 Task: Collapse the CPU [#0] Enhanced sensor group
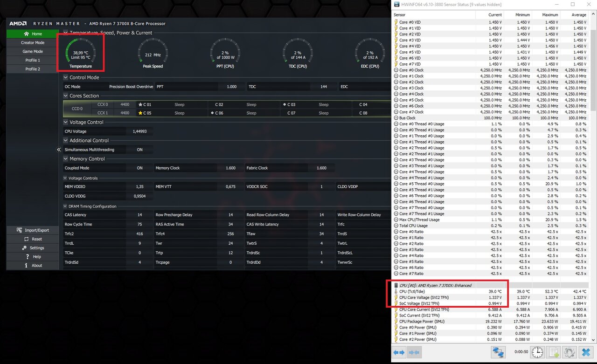pyautogui.click(x=396, y=285)
